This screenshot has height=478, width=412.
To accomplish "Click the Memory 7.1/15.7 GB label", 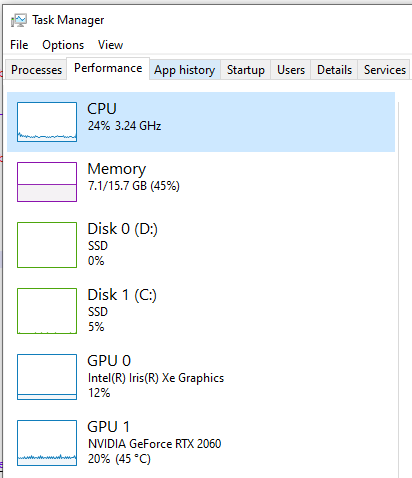I will click(134, 186).
